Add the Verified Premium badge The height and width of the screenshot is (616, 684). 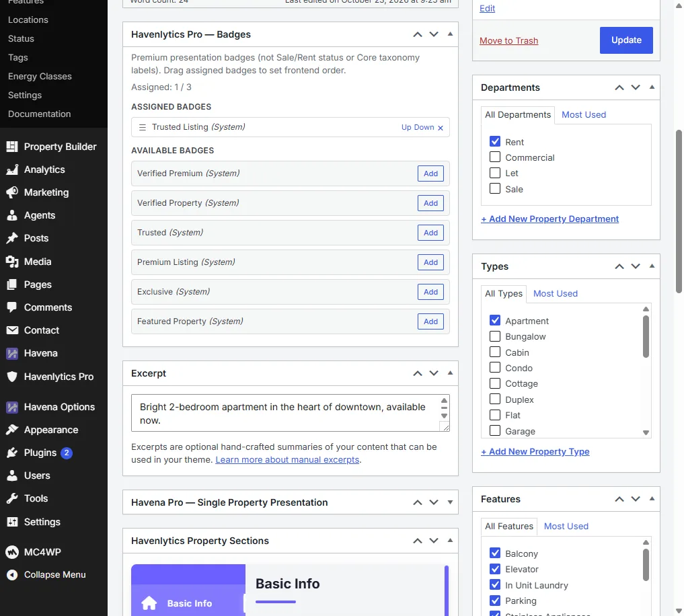tap(430, 174)
